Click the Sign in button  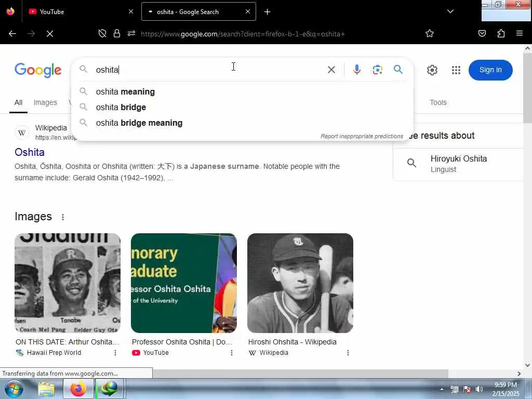click(x=490, y=70)
